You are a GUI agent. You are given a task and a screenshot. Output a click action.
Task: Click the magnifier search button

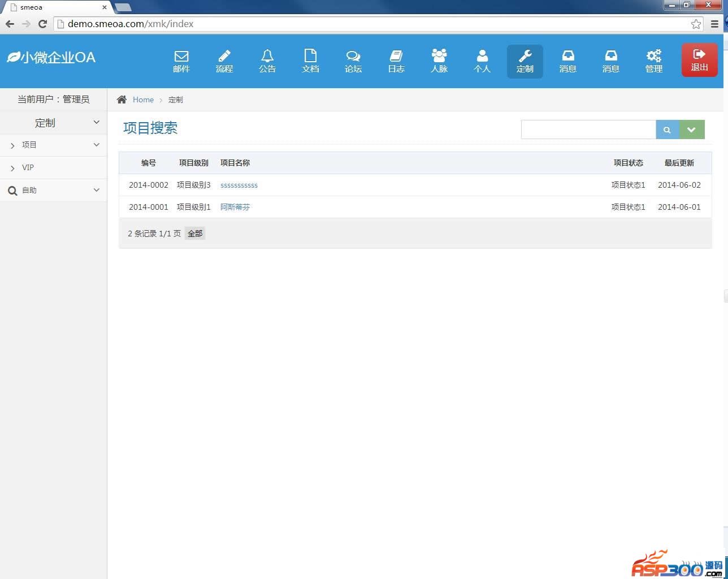click(667, 129)
